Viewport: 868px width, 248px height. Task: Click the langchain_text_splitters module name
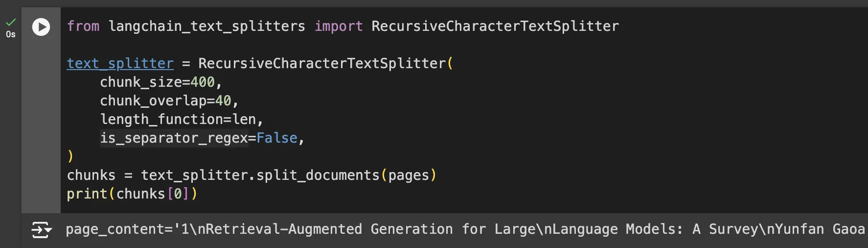click(206, 26)
